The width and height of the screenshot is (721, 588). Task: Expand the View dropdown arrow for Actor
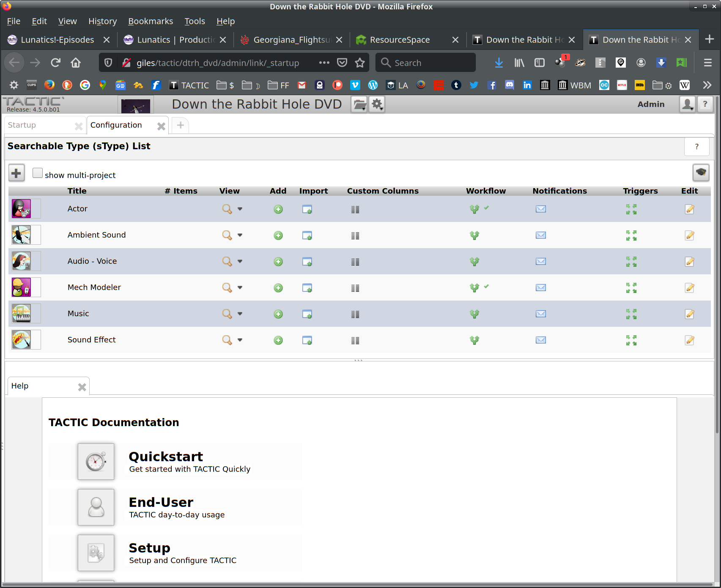(x=240, y=209)
